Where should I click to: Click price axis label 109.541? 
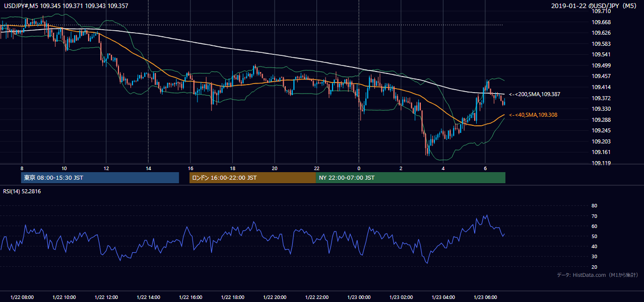[601, 54]
